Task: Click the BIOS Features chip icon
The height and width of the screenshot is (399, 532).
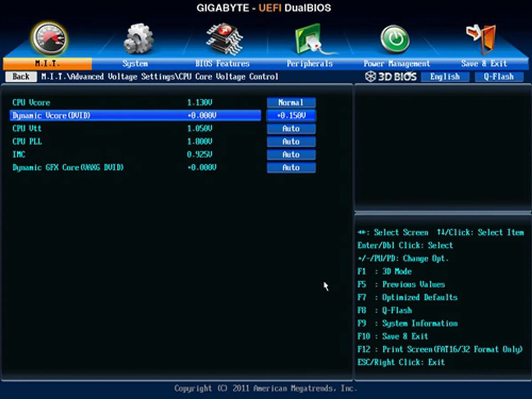Action: [x=224, y=39]
